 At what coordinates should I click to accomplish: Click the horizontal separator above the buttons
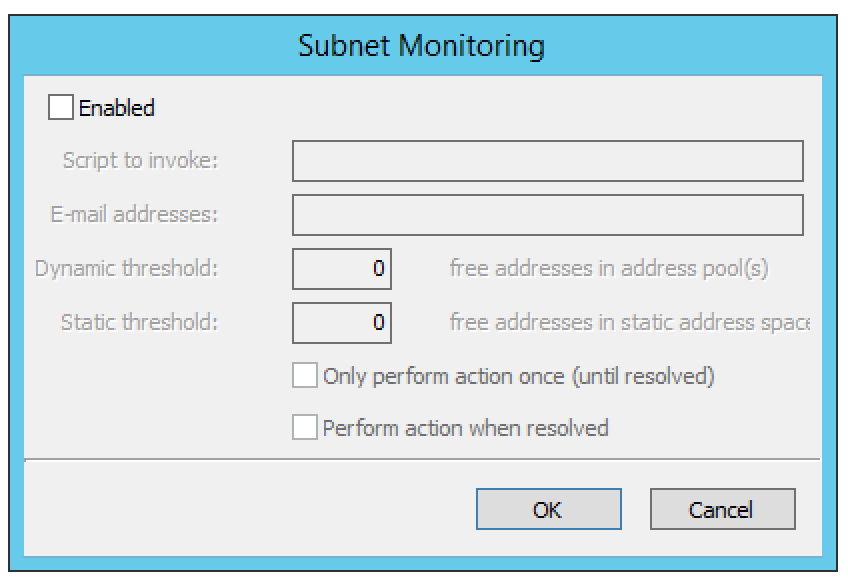[x=422, y=459]
